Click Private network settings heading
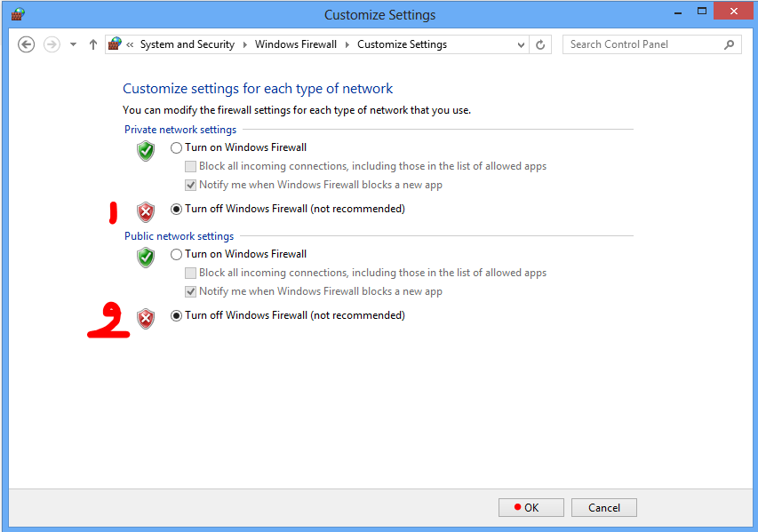This screenshot has height=532, width=758. pyautogui.click(x=180, y=130)
